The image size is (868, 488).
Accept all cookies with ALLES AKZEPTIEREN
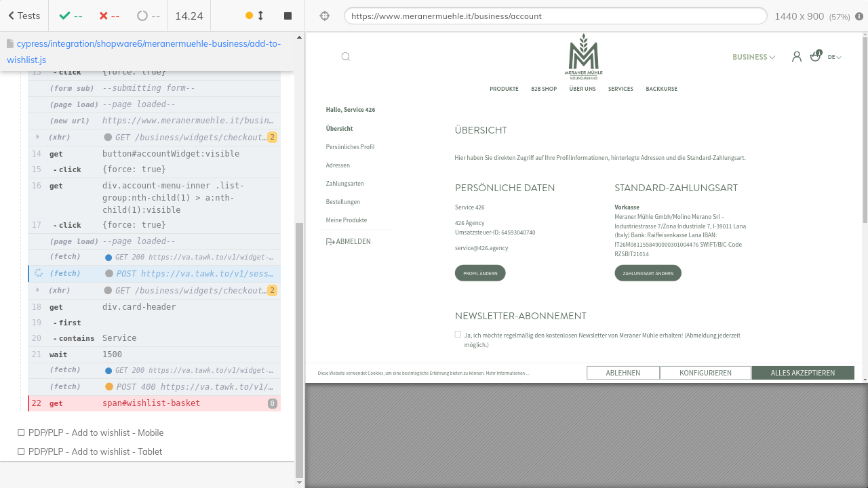tap(802, 373)
